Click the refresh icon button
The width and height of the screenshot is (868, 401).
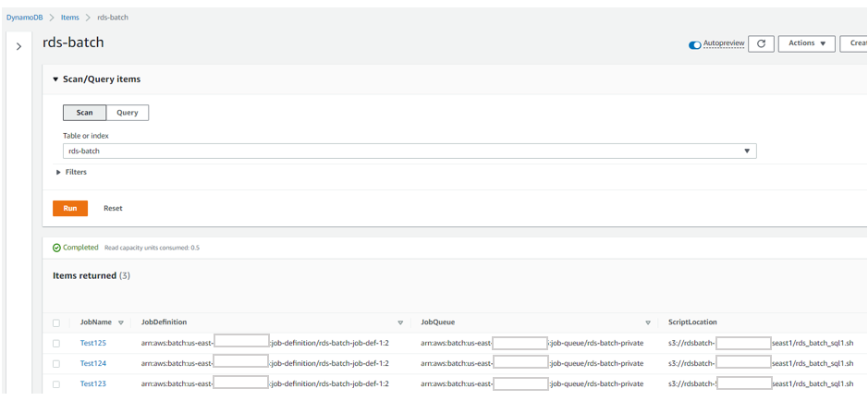click(761, 43)
